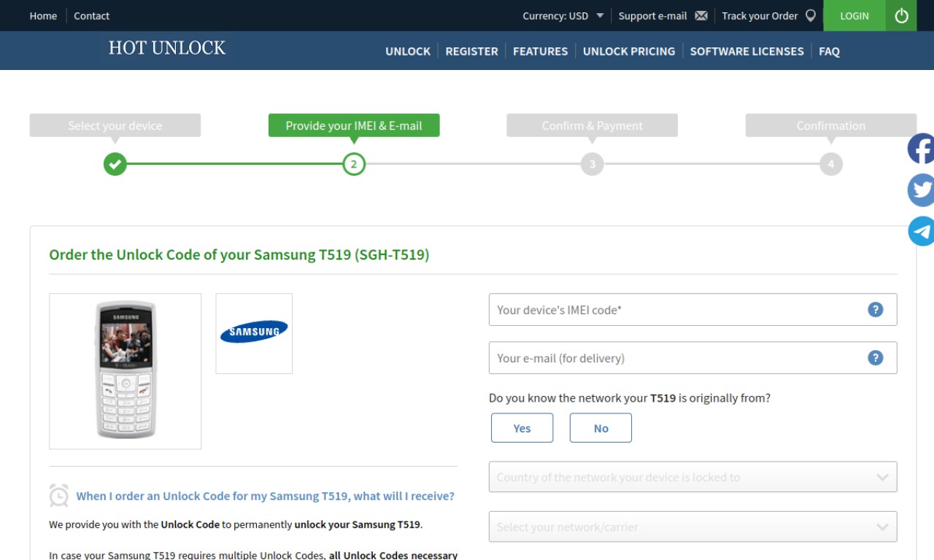Expand the country of the network dropdown

click(x=692, y=477)
